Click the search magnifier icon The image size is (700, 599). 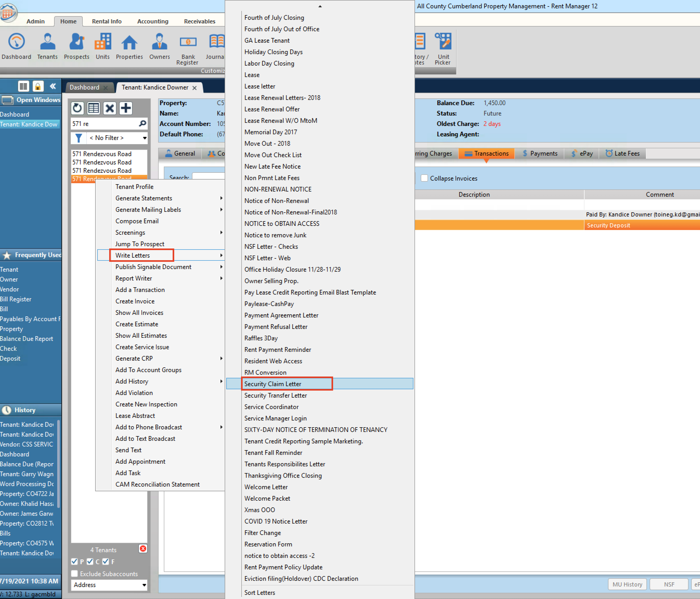coord(142,124)
